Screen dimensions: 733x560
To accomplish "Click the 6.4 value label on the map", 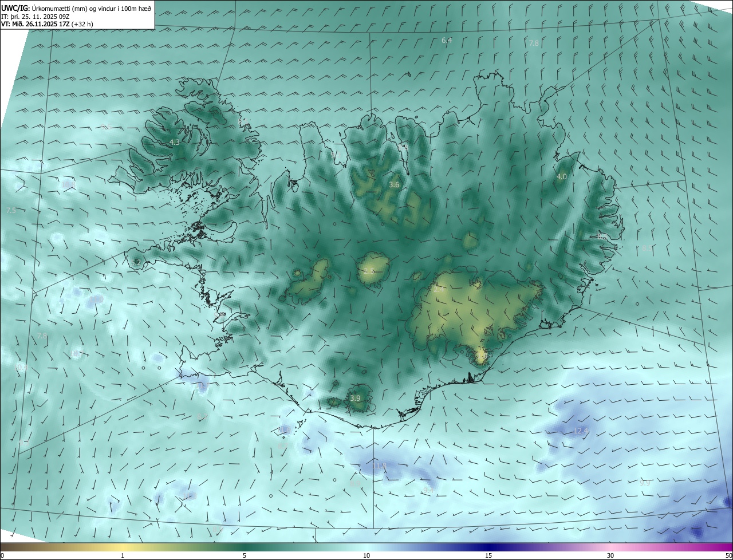I will 447,41.
